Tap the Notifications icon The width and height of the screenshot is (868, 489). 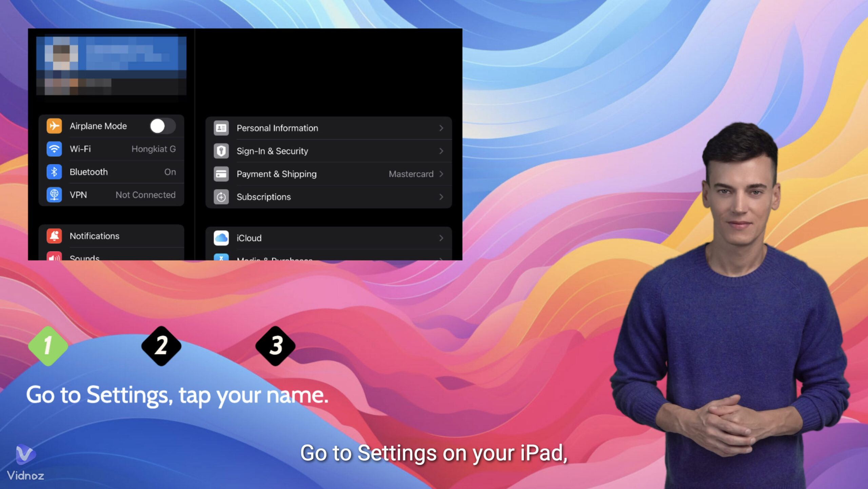(54, 236)
